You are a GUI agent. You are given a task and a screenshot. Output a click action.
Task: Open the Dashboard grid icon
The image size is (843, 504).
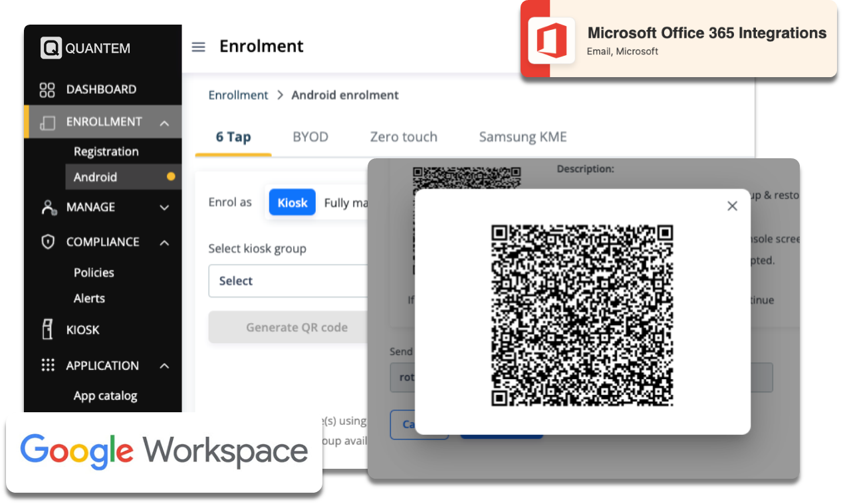pos(47,90)
